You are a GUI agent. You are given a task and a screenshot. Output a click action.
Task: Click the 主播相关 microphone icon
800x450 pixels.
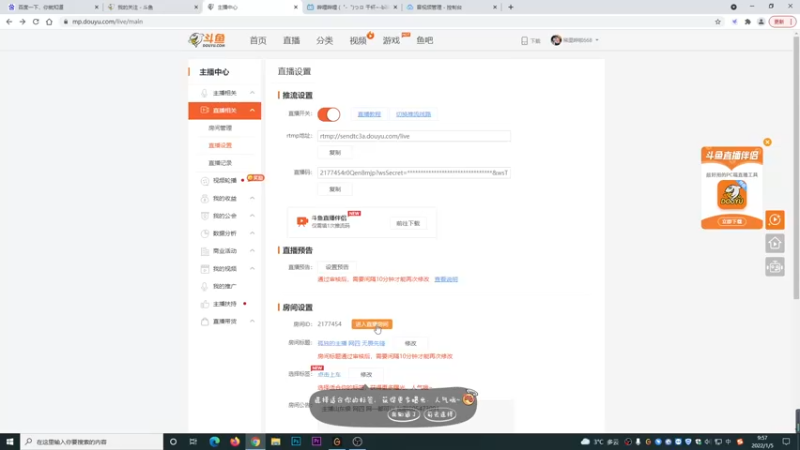[205, 93]
